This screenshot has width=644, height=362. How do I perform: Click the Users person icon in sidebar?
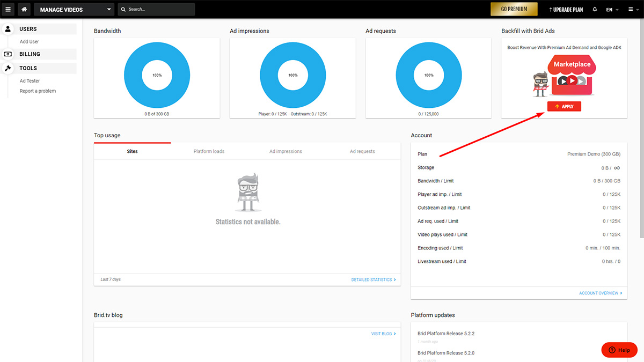8,29
